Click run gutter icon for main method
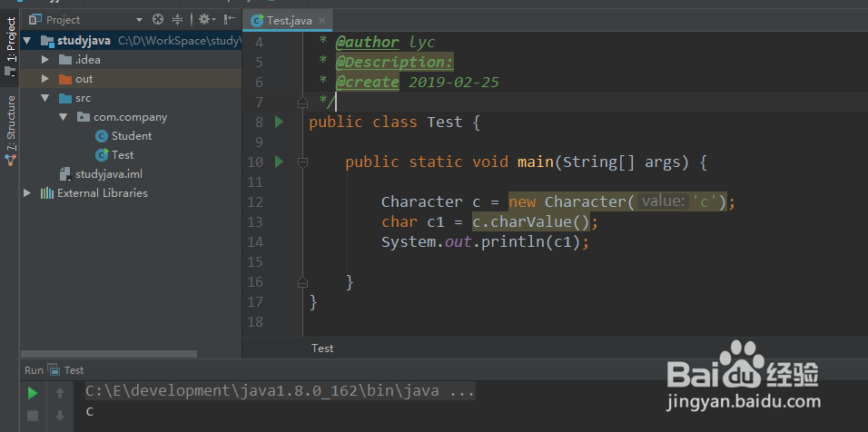This screenshot has width=868, height=432. click(x=279, y=162)
